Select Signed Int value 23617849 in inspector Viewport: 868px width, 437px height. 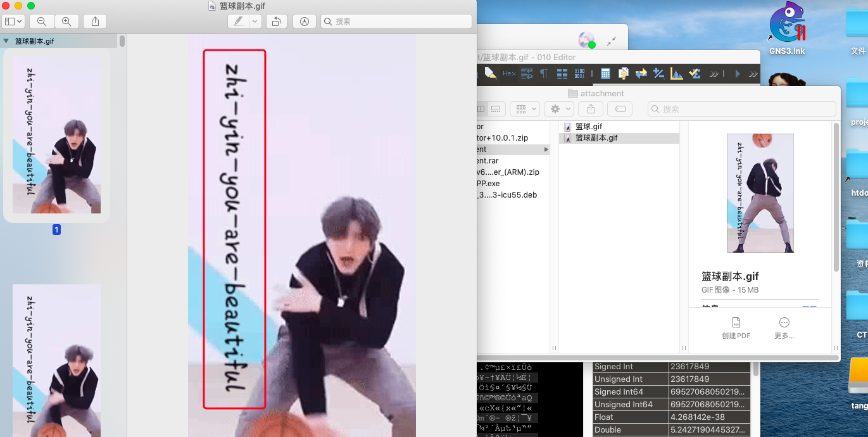click(709, 367)
